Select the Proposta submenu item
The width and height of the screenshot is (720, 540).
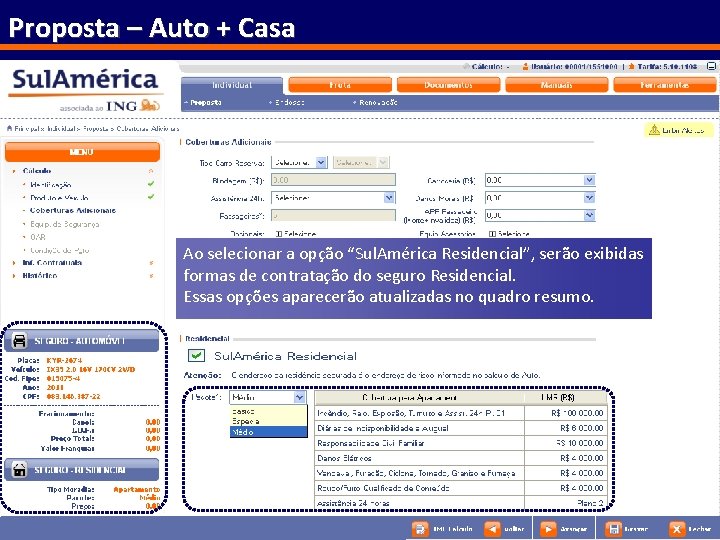pos(206,102)
